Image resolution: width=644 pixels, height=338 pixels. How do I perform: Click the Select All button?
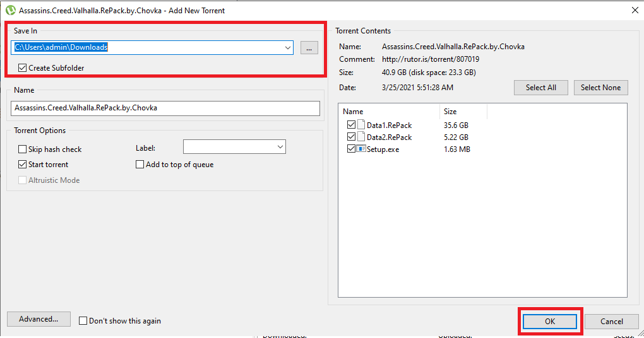541,88
